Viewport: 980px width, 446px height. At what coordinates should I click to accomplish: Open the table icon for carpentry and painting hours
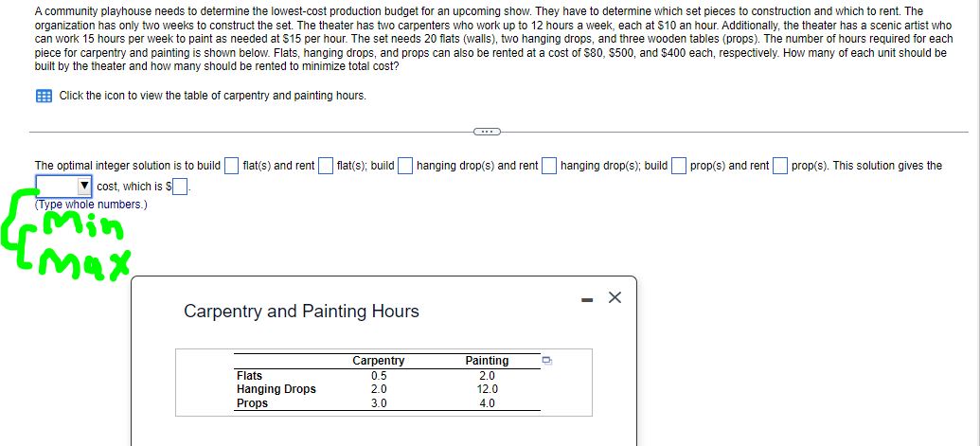coord(44,97)
